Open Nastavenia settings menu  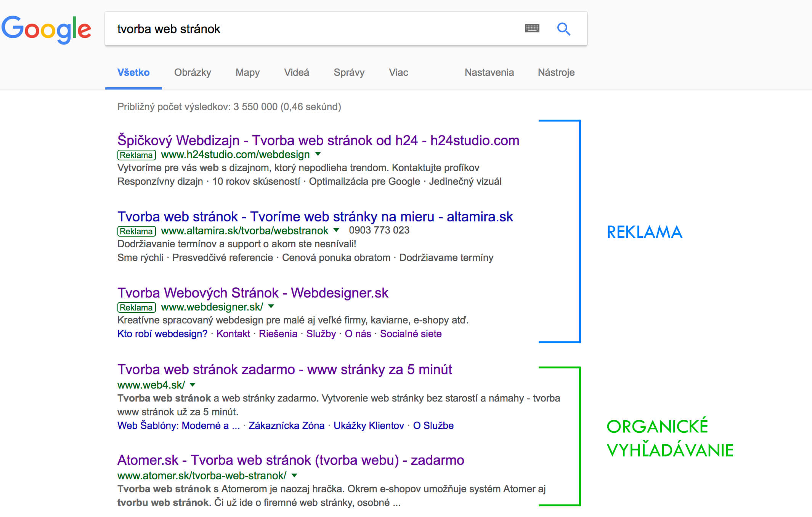point(489,72)
